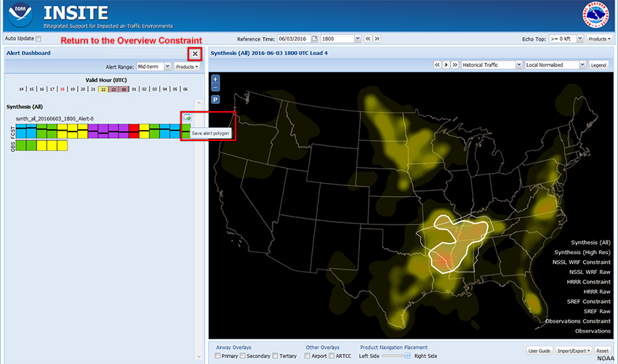Play the map animation
This screenshot has height=364, width=618.
pos(446,65)
